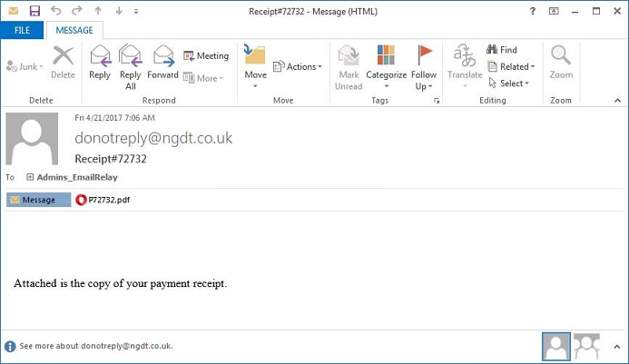Image resolution: width=629 pixels, height=364 pixels.
Task: Click the info icon in people pane
Action: coord(10,347)
